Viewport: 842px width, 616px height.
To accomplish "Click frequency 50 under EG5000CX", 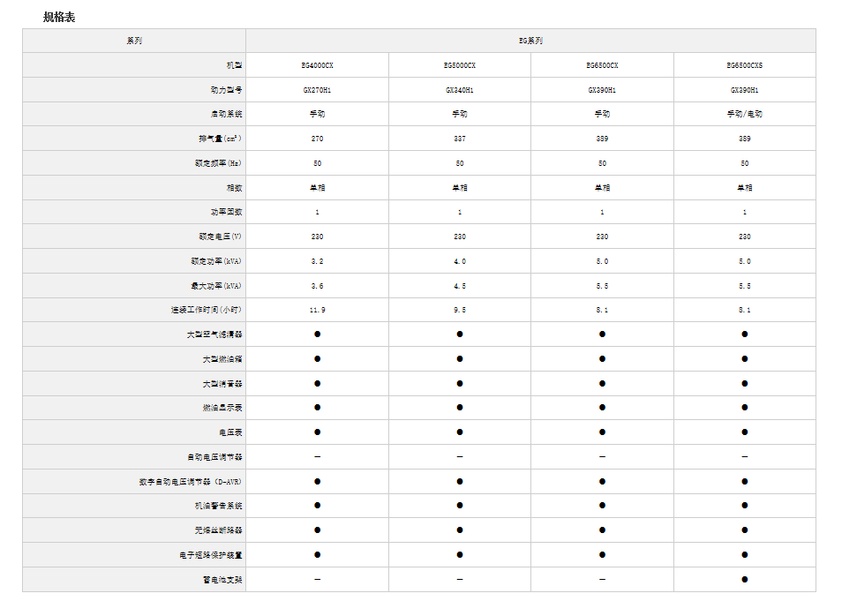I will point(460,163).
